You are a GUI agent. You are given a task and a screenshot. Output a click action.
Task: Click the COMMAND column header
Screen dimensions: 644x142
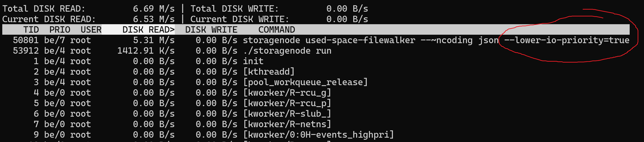tap(276, 30)
